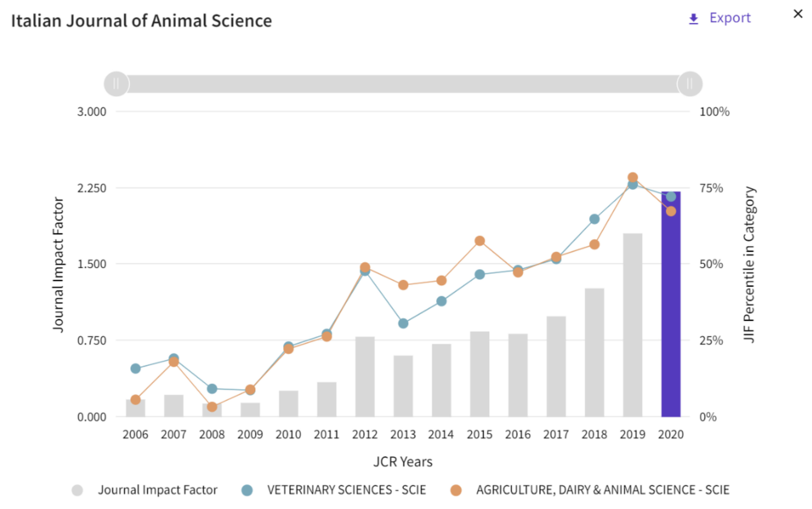Click the orange Agriculture legend dot
Viewport: 812px width, 509px height.
point(456,490)
